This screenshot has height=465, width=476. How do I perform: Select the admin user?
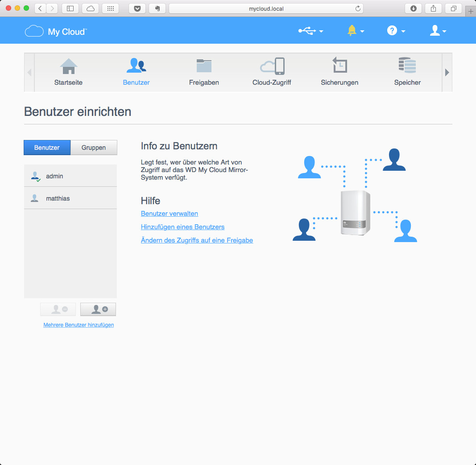point(54,176)
